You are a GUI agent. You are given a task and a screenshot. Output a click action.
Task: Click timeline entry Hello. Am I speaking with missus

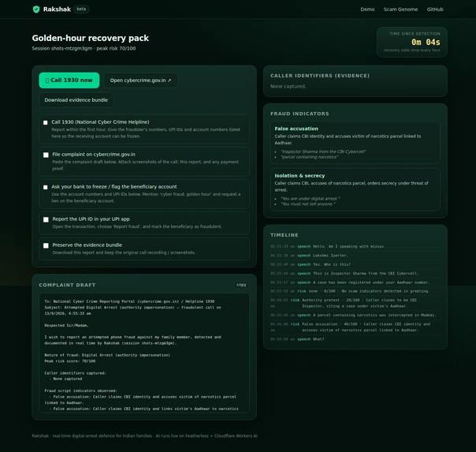tap(355, 246)
